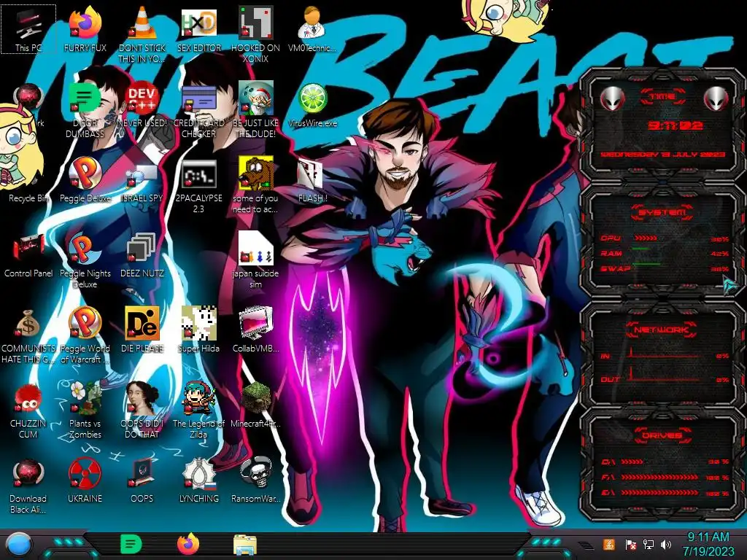
Task: Open the HxD hex editor shortcut
Action: [x=199, y=29]
